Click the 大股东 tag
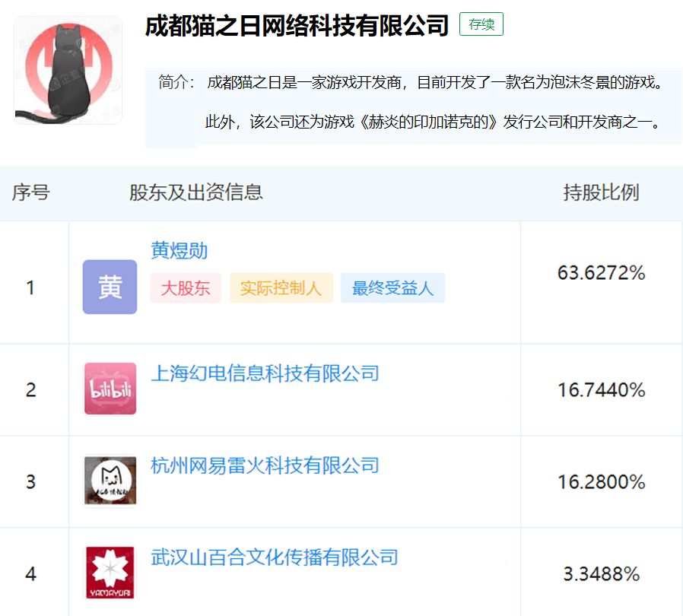The image size is (683, 616). pyautogui.click(x=186, y=288)
